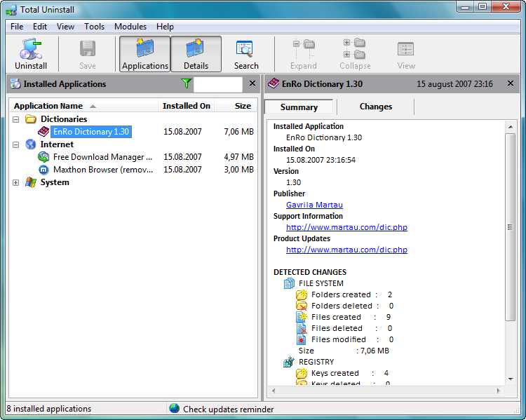Click the Folders created icon
Viewport: 526px width, 420px height.
coord(302,294)
